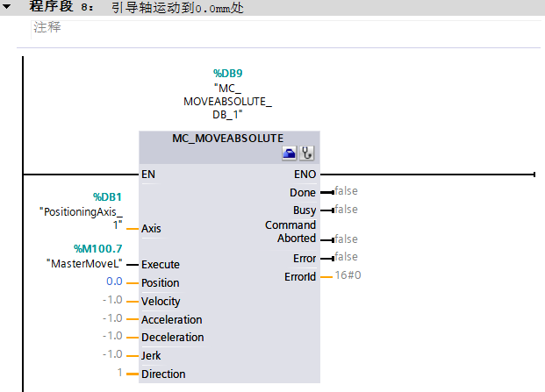The height and width of the screenshot is (392, 545).
Task: Click the ErrorId output 16#0 value
Action: click(x=348, y=275)
